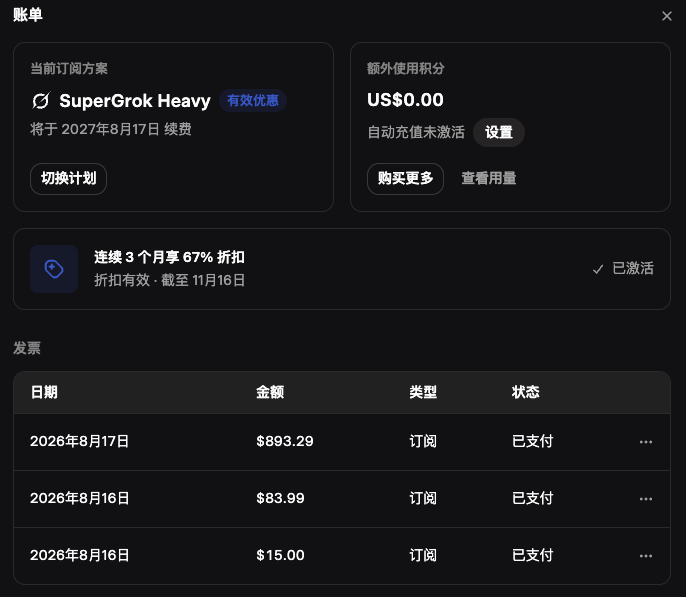Select the 状态 column header
The height and width of the screenshot is (597, 686).
coord(525,392)
